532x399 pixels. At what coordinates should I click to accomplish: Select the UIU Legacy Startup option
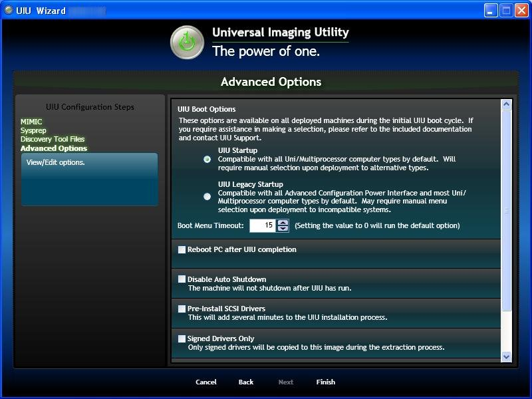pos(207,196)
